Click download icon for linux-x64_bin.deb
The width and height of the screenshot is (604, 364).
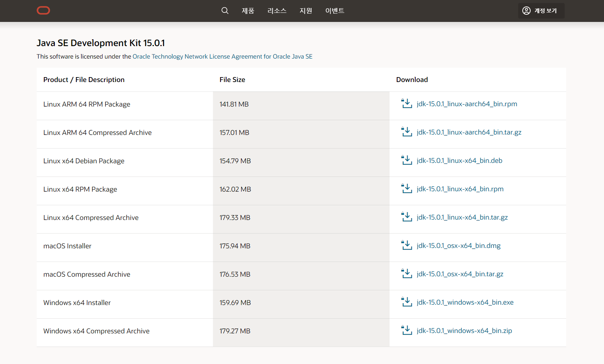point(407,160)
